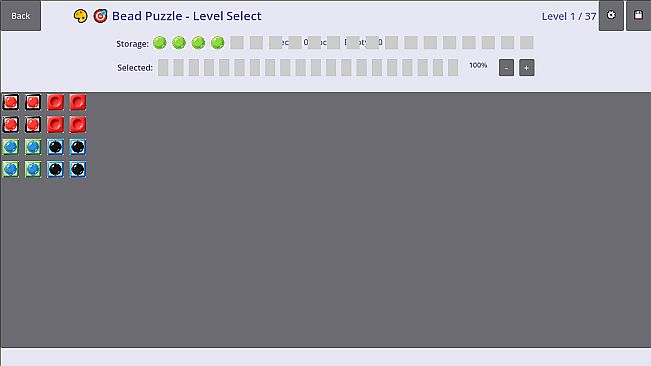This screenshot has width=651, height=366.
Task: Select the first green bead in Storage
Action: tap(159, 42)
